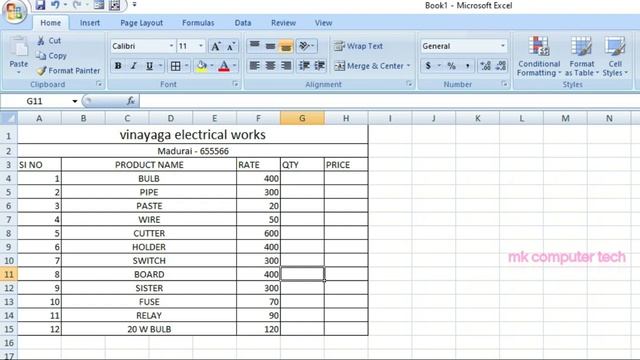Toggle Bold formatting
The width and height of the screenshot is (640, 360).
pyautogui.click(x=118, y=66)
